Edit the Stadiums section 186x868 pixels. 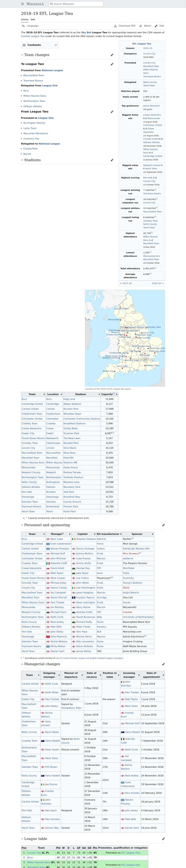(112, 160)
